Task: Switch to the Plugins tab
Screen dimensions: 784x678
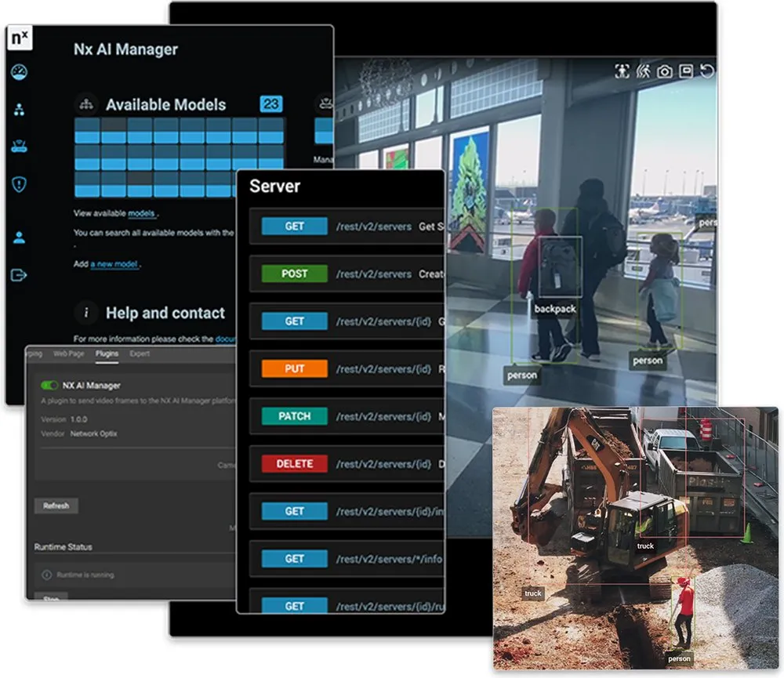Action: pyautogui.click(x=107, y=354)
